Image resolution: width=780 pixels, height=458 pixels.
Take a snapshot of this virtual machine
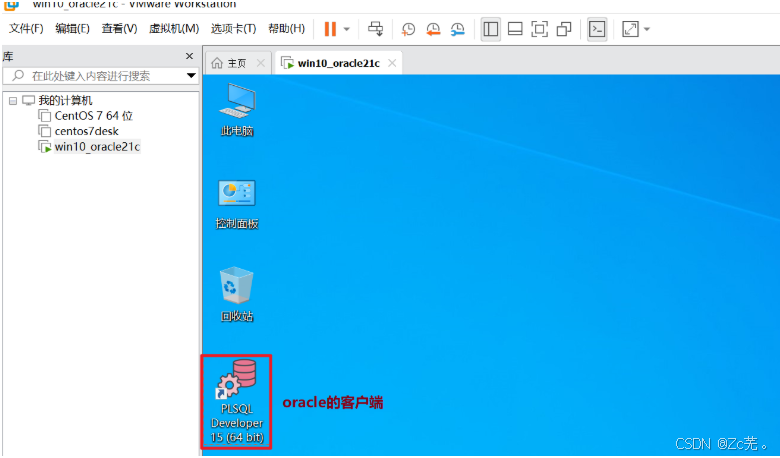408,29
